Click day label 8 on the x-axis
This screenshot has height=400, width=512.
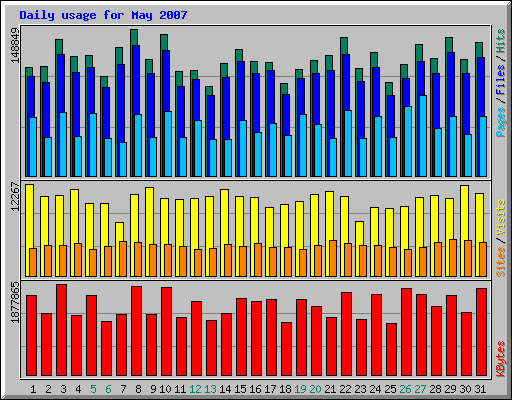point(138,389)
